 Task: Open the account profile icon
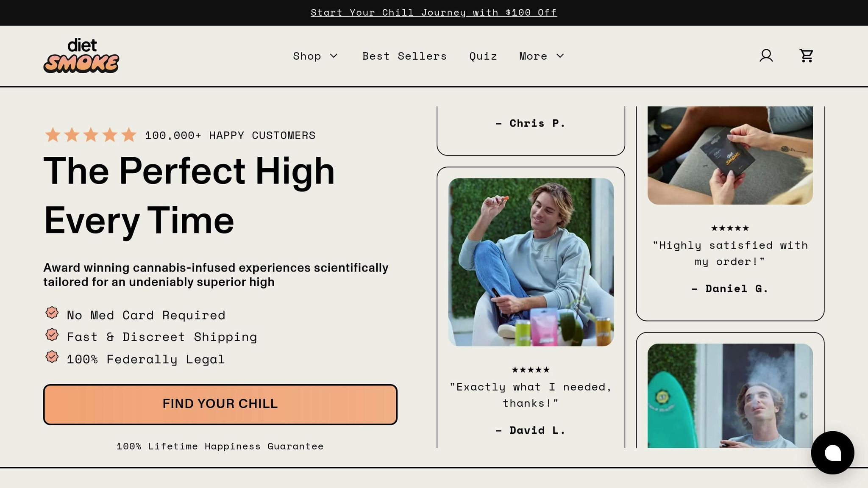[x=766, y=55]
